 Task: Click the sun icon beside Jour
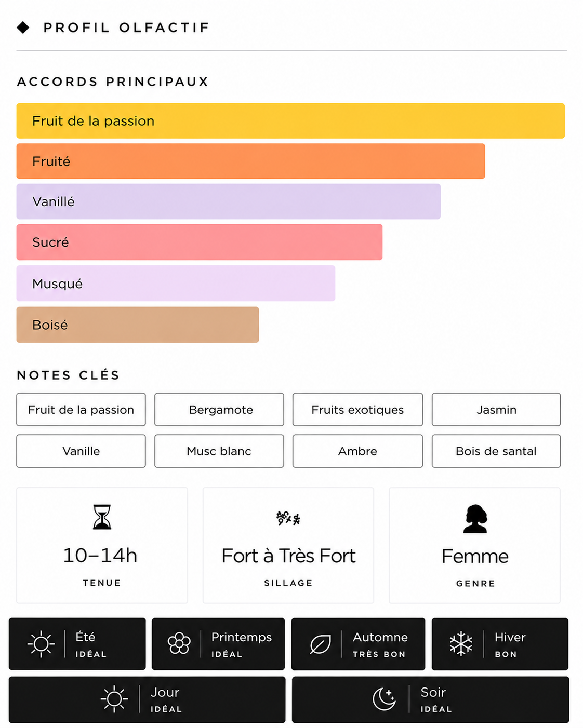[114, 698]
